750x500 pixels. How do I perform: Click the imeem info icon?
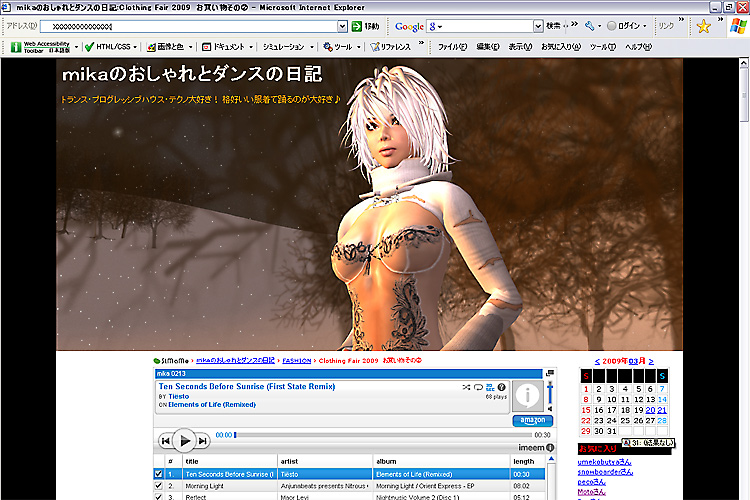click(x=550, y=448)
